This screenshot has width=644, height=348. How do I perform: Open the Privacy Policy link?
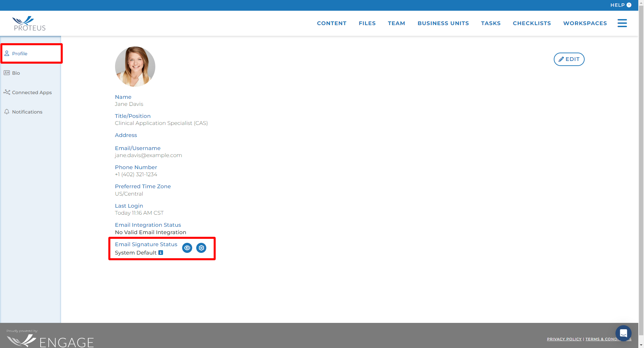[x=564, y=339]
